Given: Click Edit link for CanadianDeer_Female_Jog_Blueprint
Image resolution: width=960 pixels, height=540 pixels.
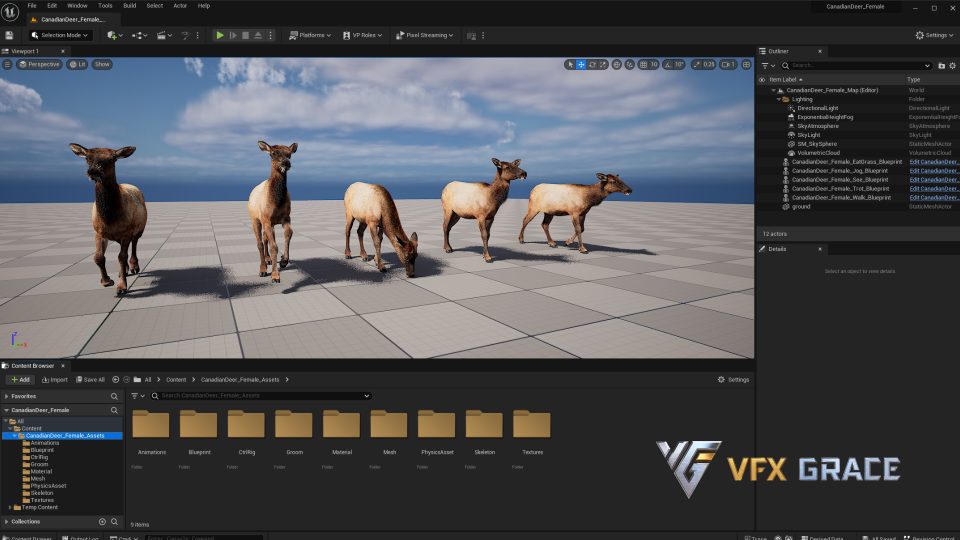Looking at the screenshot, I should coord(933,171).
